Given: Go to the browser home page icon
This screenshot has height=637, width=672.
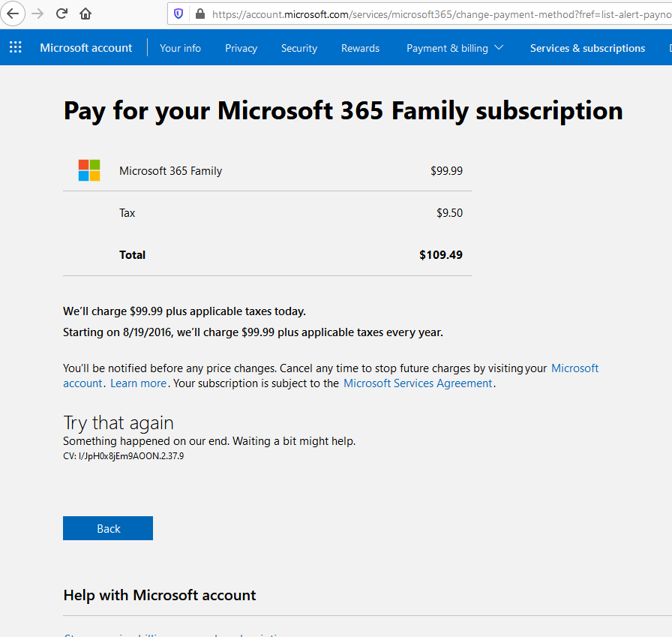Looking at the screenshot, I should (85, 14).
